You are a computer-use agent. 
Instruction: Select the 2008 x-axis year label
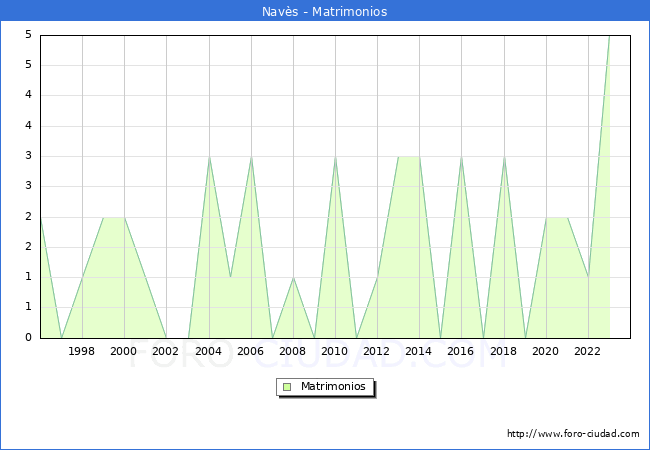click(x=292, y=351)
